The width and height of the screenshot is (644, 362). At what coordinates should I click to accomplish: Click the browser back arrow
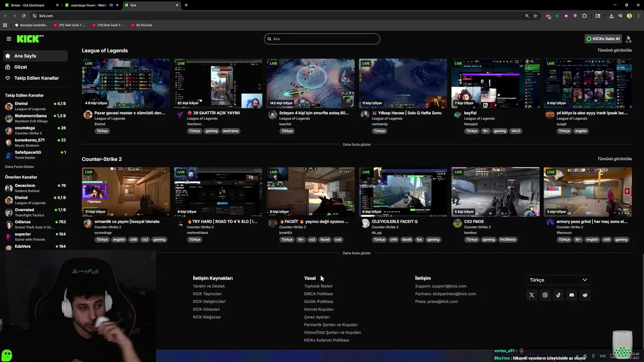[x=6, y=16]
